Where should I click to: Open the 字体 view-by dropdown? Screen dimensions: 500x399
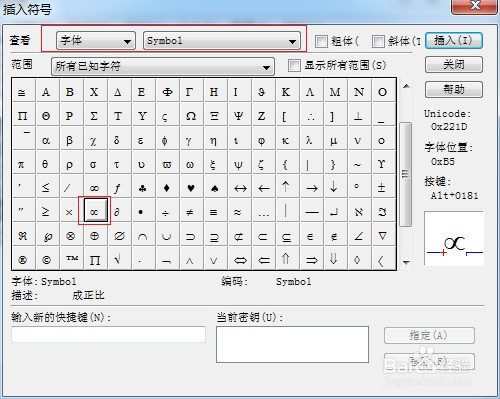click(96, 41)
